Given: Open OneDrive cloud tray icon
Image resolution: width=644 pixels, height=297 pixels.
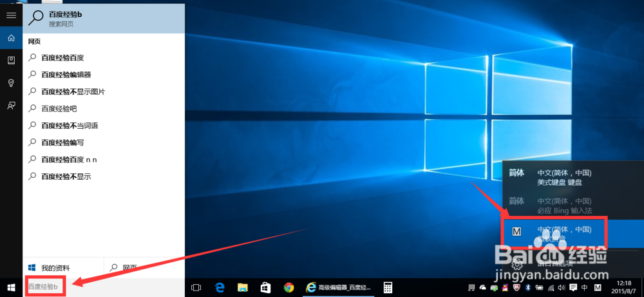Looking at the screenshot, I should click(x=483, y=287).
